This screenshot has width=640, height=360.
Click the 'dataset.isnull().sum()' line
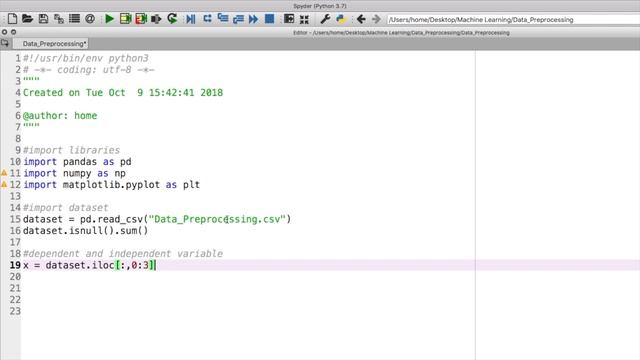click(86, 231)
